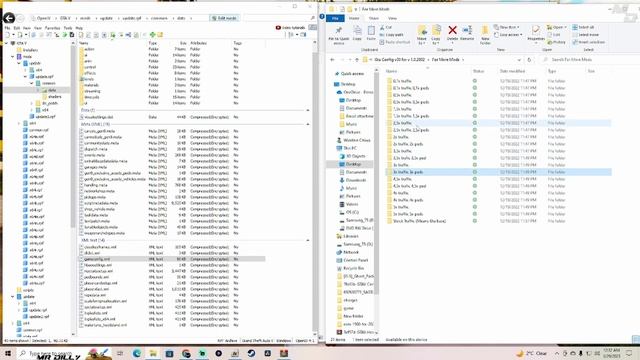The image size is (640, 360).
Task: Select Quick access in Explorer sidebar
Action: [349, 74]
